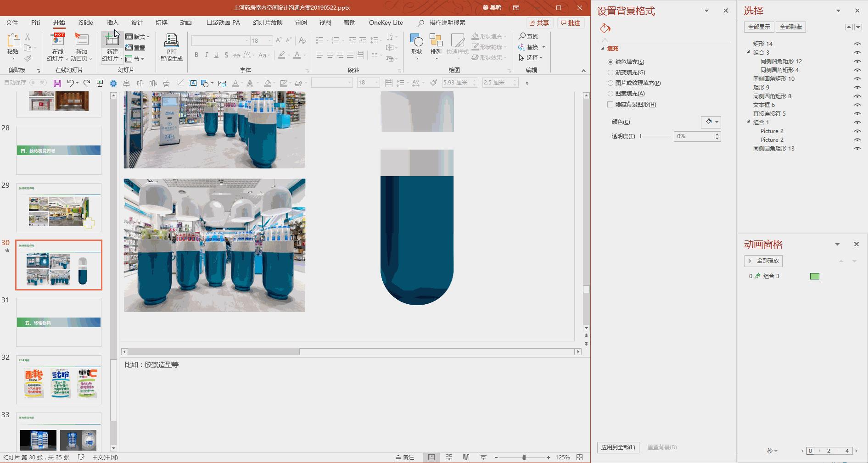The image size is (868, 463).
Task: Click the 应用到全部 button
Action: [x=618, y=447]
